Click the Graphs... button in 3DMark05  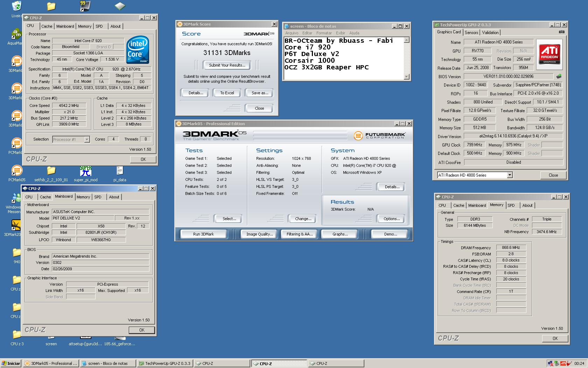(340, 234)
